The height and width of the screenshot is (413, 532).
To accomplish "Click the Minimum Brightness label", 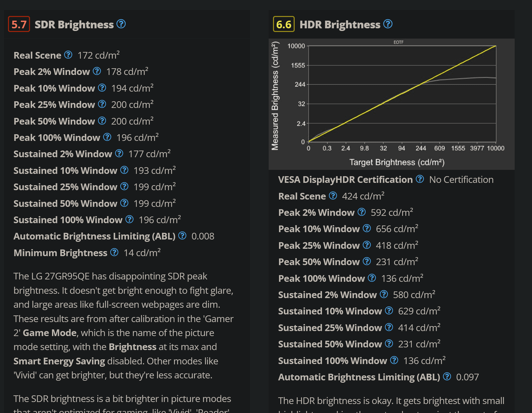I will (60, 253).
